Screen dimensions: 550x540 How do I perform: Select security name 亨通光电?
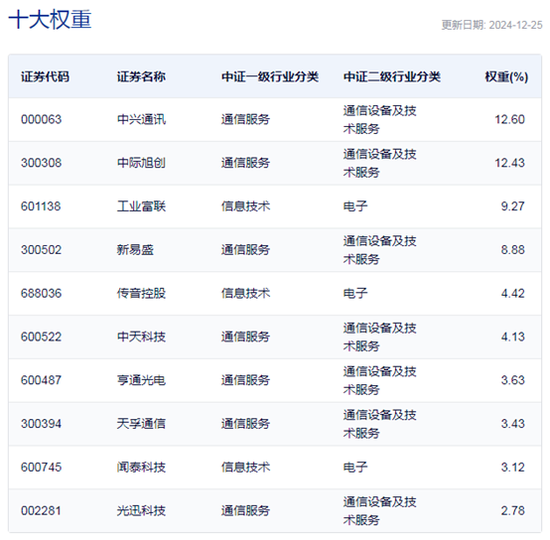(x=141, y=380)
